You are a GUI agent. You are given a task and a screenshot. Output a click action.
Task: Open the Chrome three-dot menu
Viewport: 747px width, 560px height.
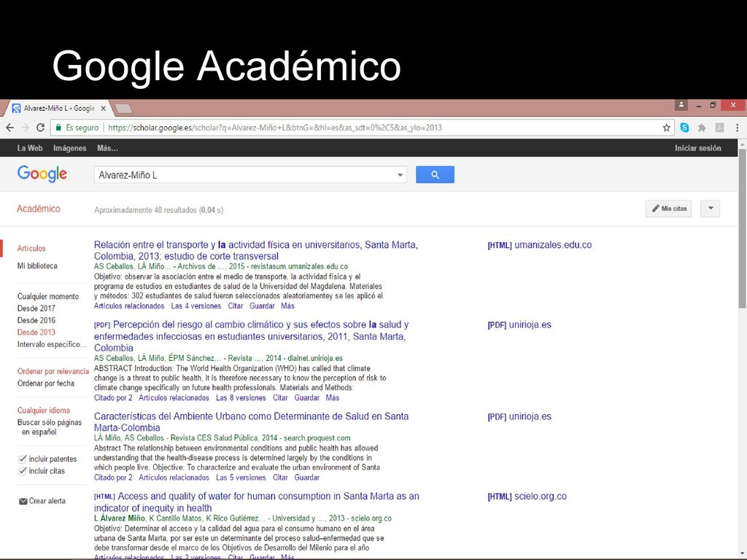pos(738,128)
